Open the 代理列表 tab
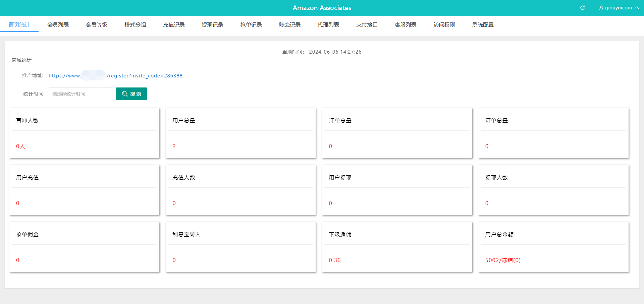Image resolution: width=644 pixels, height=304 pixels. (x=328, y=24)
